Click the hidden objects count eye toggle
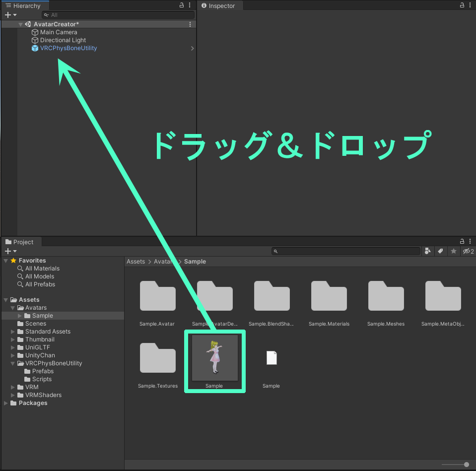Image resolution: width=476 pixels, height=471 pixels. [466, 251]
